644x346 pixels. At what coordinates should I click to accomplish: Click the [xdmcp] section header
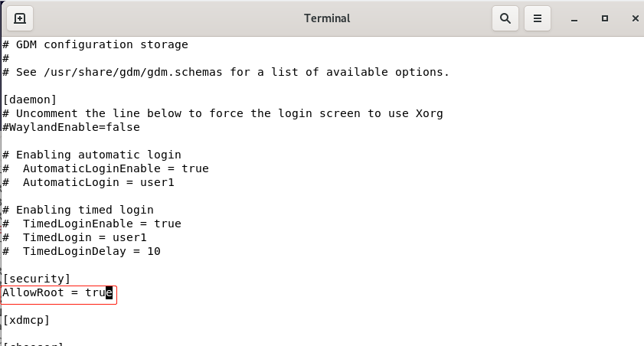(x=26, y=320)
